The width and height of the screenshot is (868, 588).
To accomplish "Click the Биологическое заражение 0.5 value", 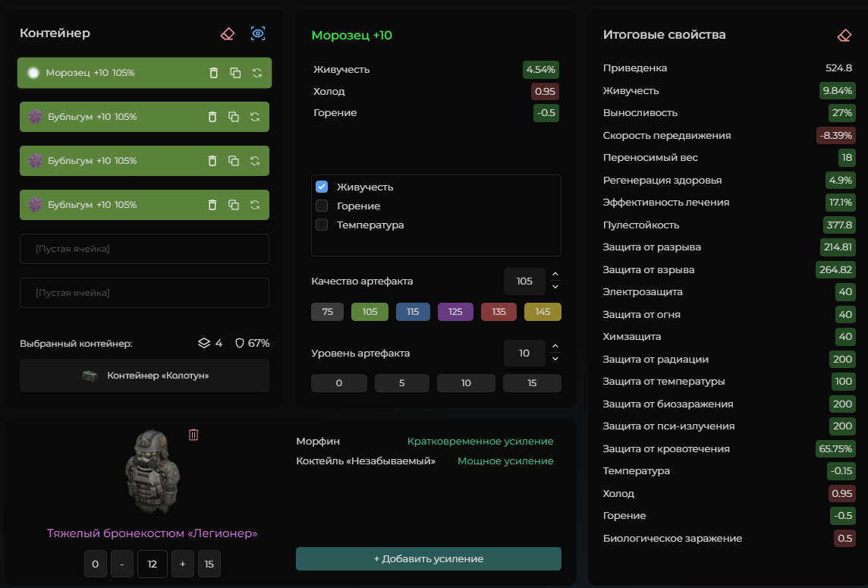I will pyautogui.click(x=844, y=539).
